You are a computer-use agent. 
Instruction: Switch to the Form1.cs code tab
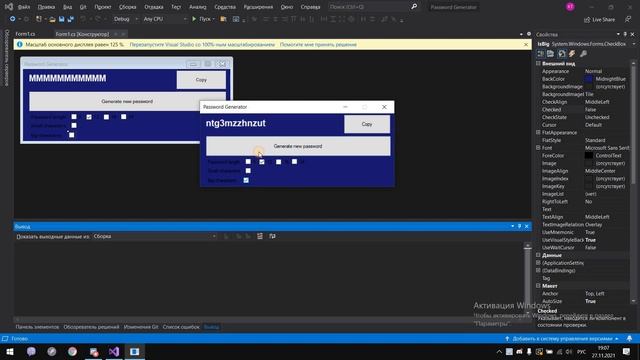pos(25,34)
